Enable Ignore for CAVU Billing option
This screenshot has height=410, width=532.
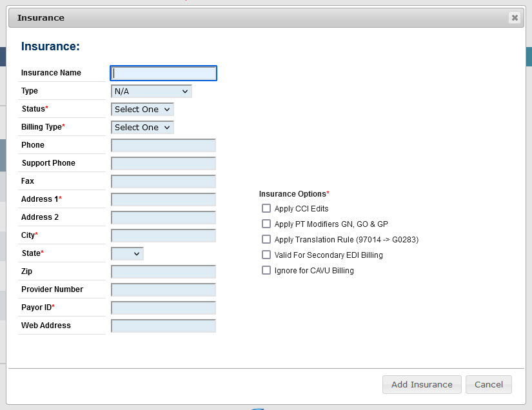point(266,270)
